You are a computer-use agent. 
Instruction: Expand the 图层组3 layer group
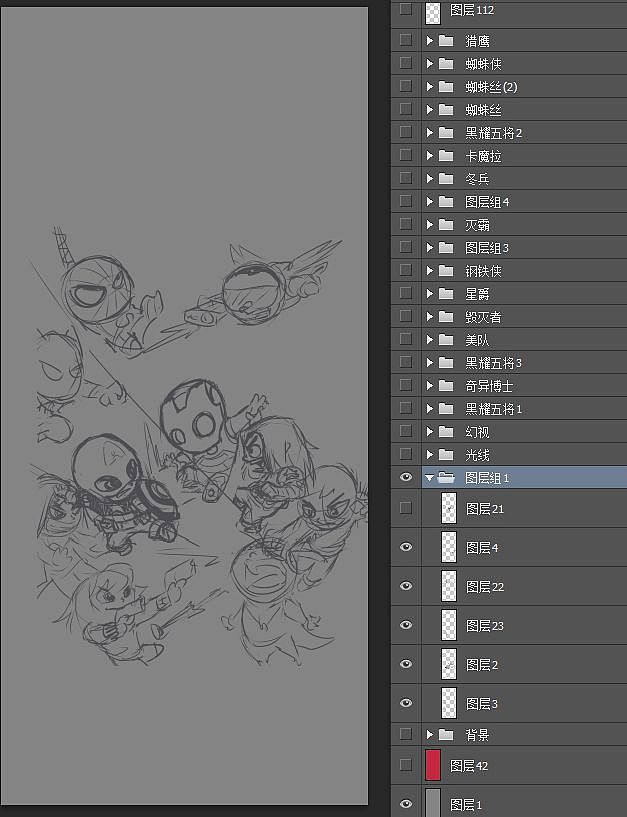(429, 247)
